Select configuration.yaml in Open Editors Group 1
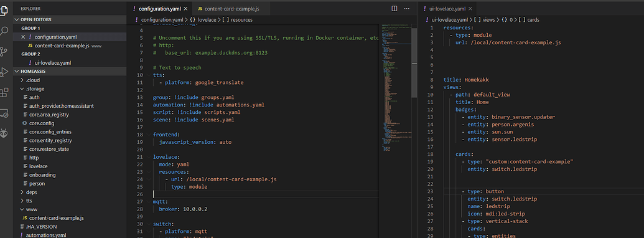The height and width of the screenshot is (238, 644). coord(70,37)
